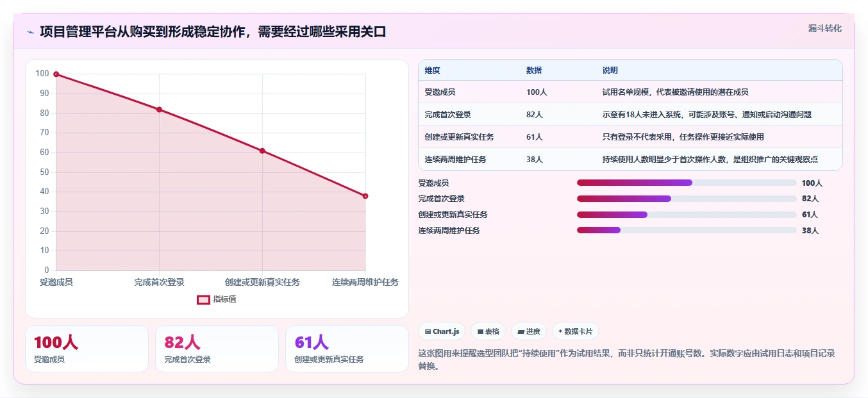Image resolution: width=868 pixels, height=398 pixels.
Task: Click the 82人 value in the table
Action: point(535,115)
